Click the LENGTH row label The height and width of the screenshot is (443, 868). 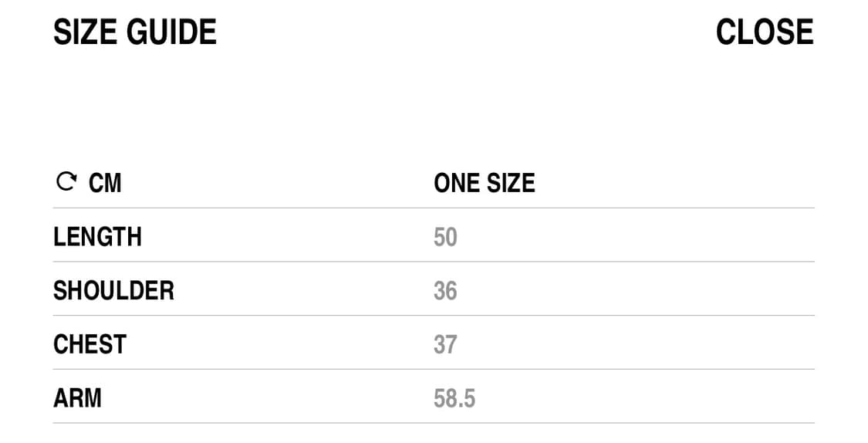point(97,237)
